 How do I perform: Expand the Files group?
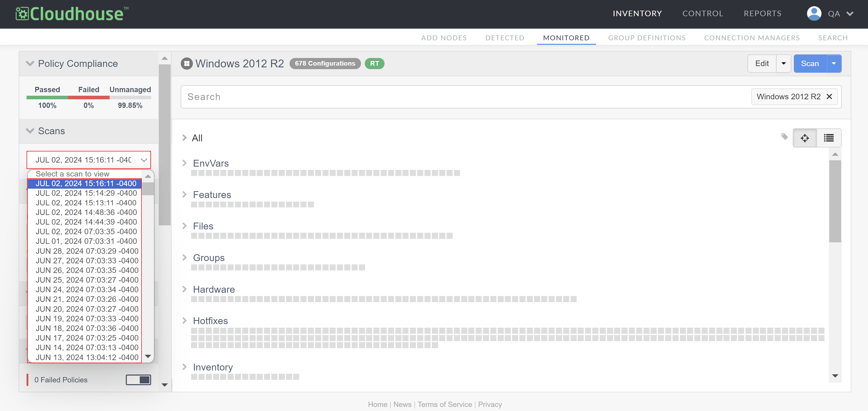[184, 226]
